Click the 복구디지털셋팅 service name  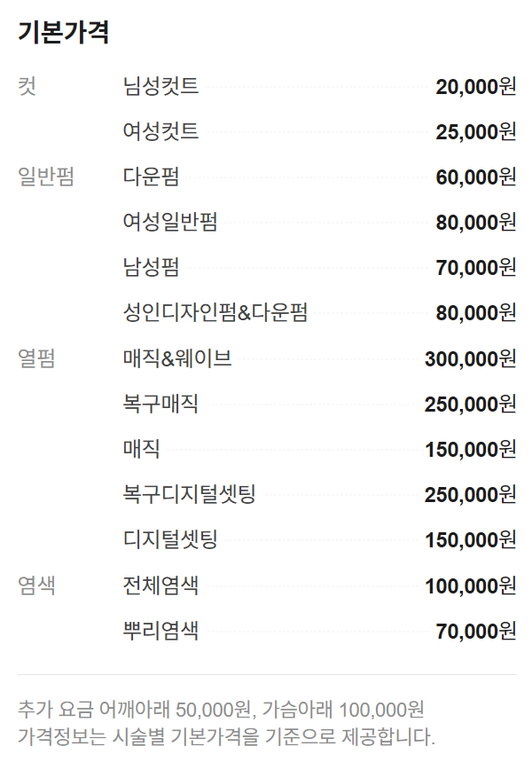coord(189,495)
